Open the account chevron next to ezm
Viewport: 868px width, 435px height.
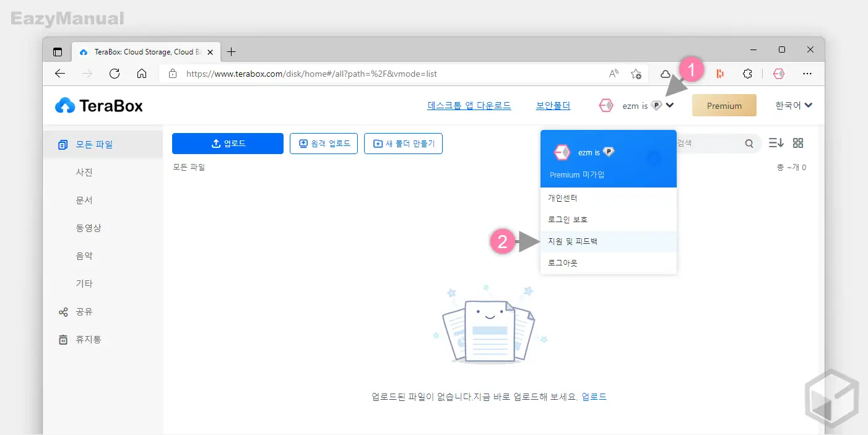(x=669, y=105)
